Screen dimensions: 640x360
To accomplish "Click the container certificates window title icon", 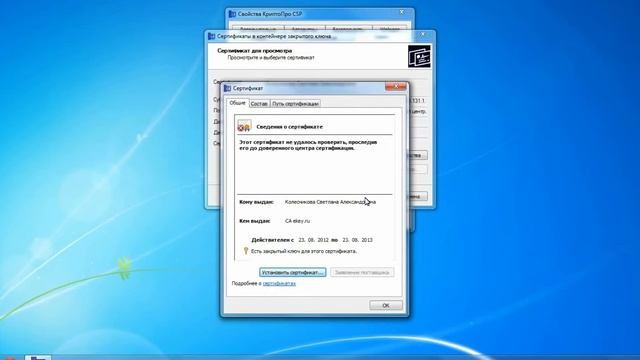I will point(211,36).
